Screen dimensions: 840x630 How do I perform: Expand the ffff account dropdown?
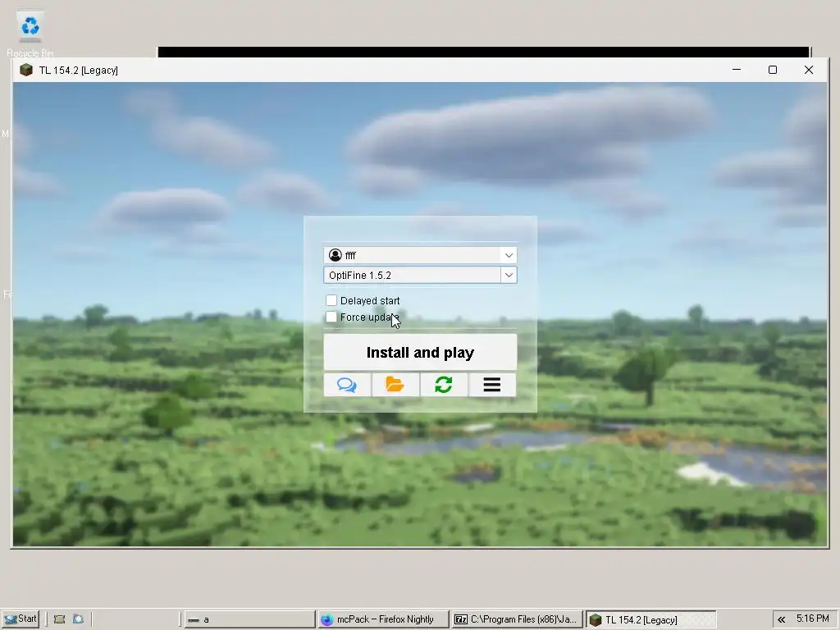pos(509,255)
